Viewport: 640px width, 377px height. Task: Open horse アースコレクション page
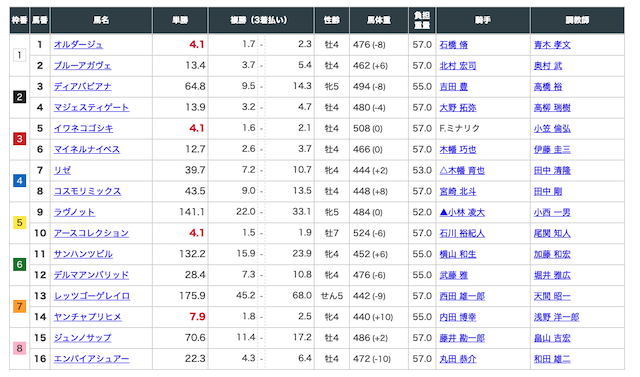91,233
